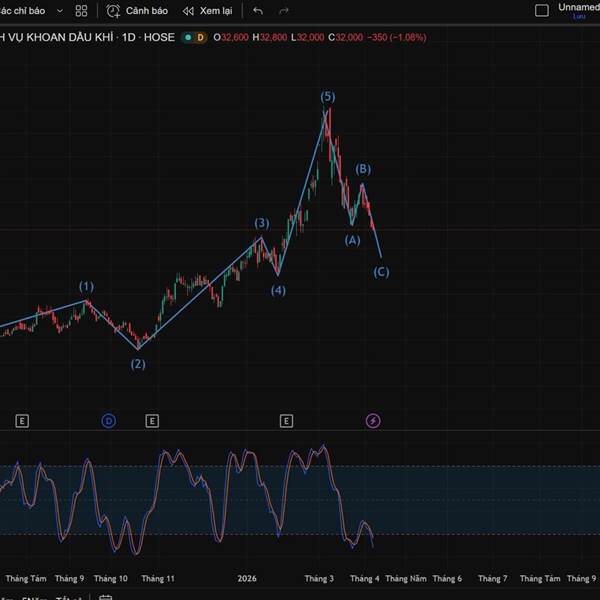
Task: Select the wave (5) peak label
Action: [x=328, y=97]
